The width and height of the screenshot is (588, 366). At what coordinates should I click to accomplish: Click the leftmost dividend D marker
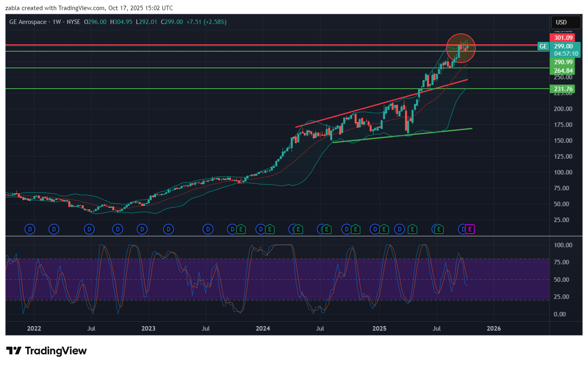click(x=30, y=229)
